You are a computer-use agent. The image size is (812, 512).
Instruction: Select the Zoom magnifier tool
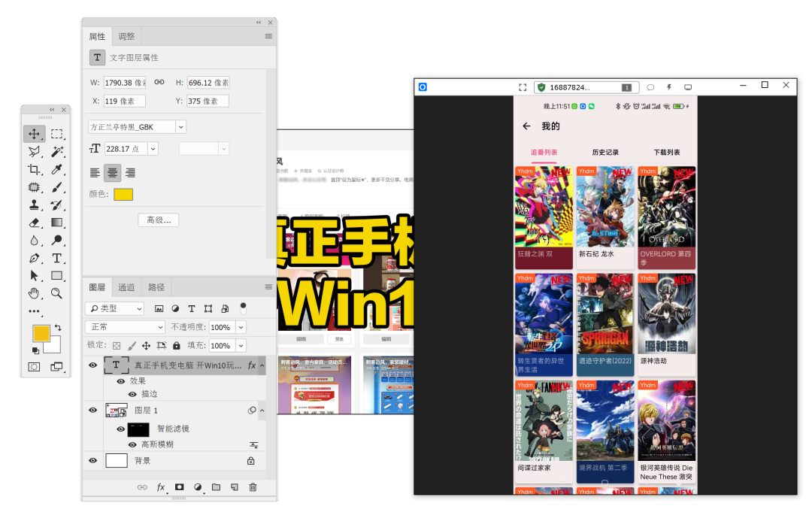[x=57, y=293]
